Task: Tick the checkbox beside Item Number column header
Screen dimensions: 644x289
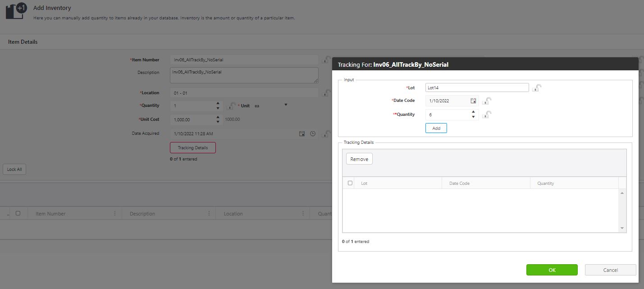Action: 18,213
